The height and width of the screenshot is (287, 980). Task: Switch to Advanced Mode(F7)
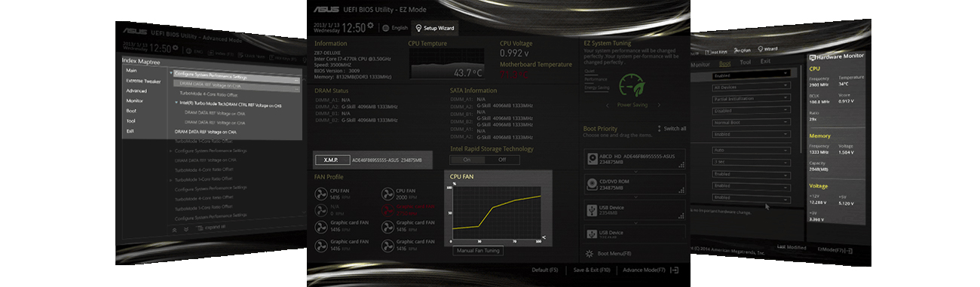click(645, 270)
